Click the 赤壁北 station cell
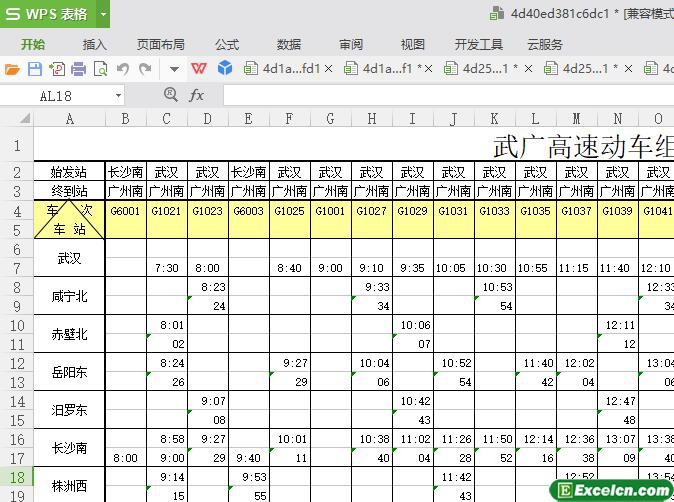 [69, 334]
